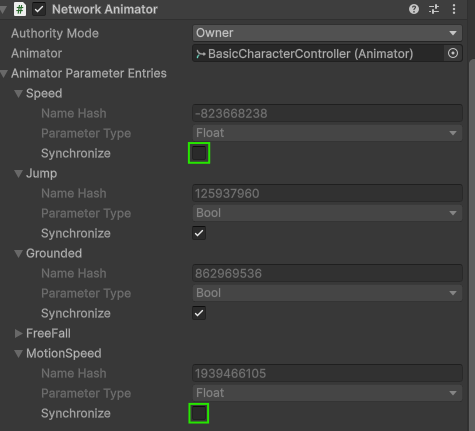Open the Authority Mode Owner dropdown

327,33
